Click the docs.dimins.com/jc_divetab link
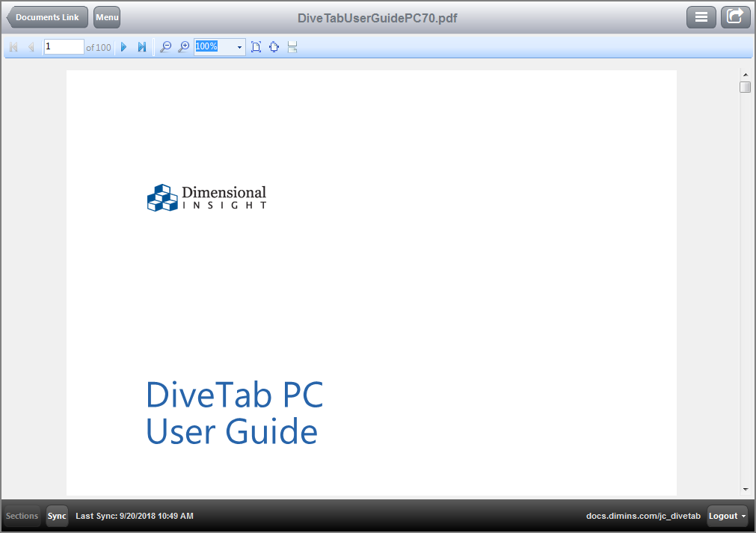 click(643, 516)
